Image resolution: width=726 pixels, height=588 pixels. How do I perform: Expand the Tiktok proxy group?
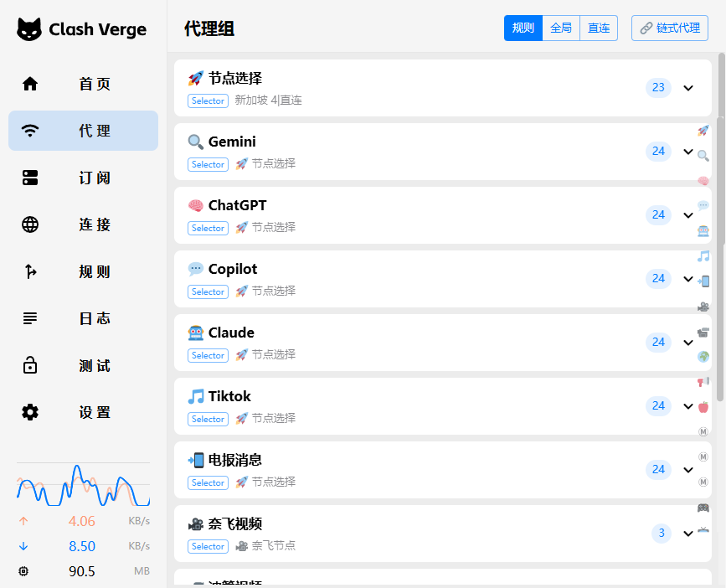[x=688, y=406]
